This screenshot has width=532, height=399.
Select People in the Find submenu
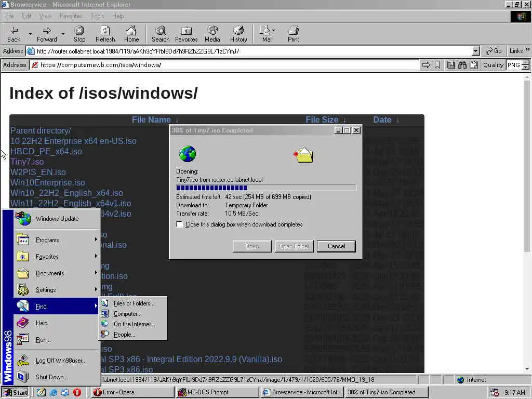(132, 335)
